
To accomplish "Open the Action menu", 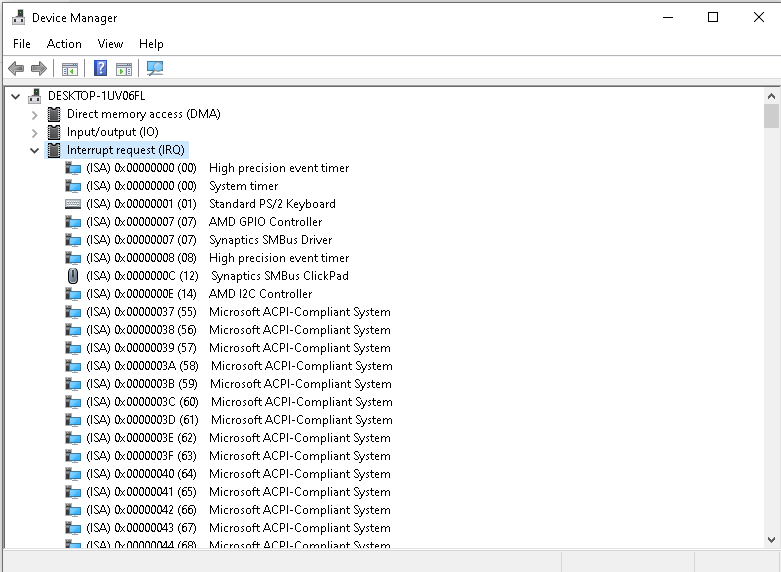I will pyautogui.click(x=64, y=44).
